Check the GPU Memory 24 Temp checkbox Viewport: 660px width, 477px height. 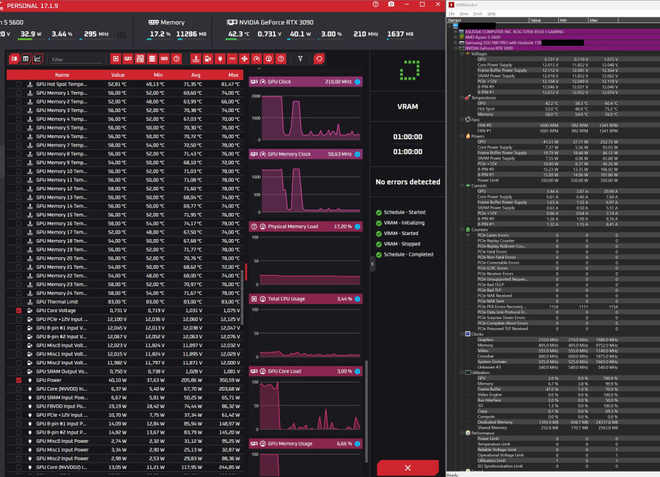pyautogui.click(x=19, y=293)
